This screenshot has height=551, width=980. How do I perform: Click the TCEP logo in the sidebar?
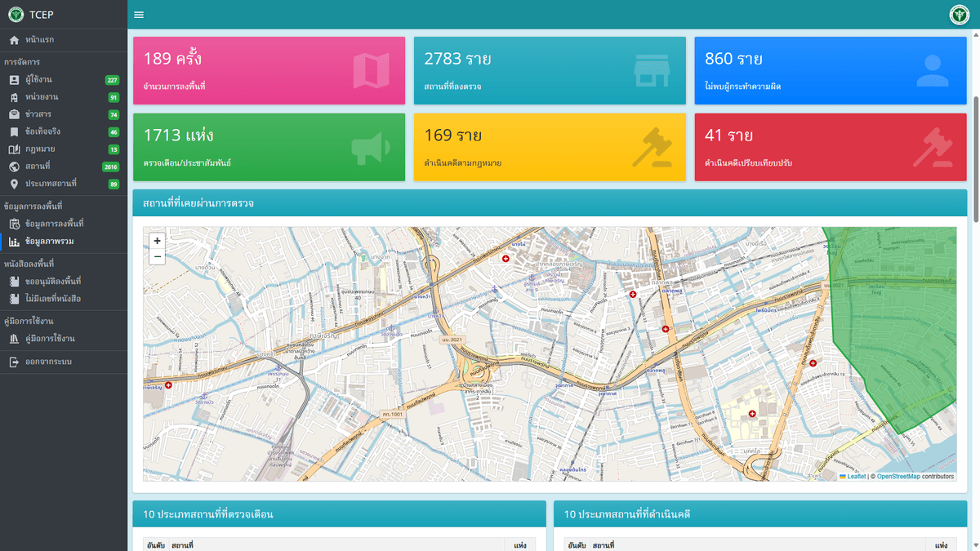pos(16,15)
